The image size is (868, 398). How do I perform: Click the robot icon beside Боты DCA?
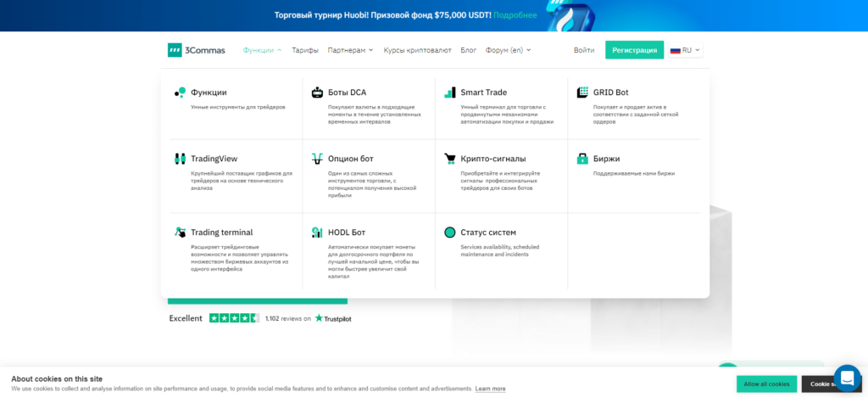click(x=317, y=92)
